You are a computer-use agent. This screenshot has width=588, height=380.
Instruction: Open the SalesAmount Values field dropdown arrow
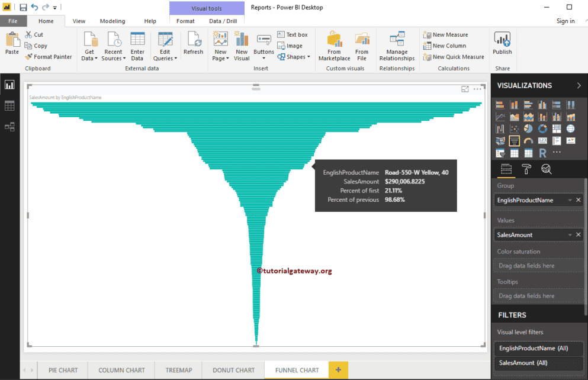point(570,235)
